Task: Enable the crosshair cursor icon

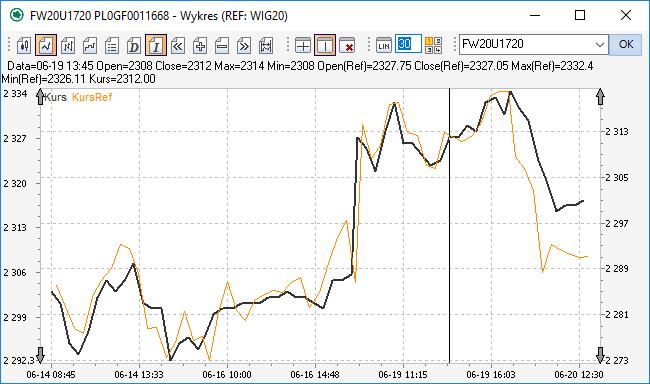Action: coord(303,45)
